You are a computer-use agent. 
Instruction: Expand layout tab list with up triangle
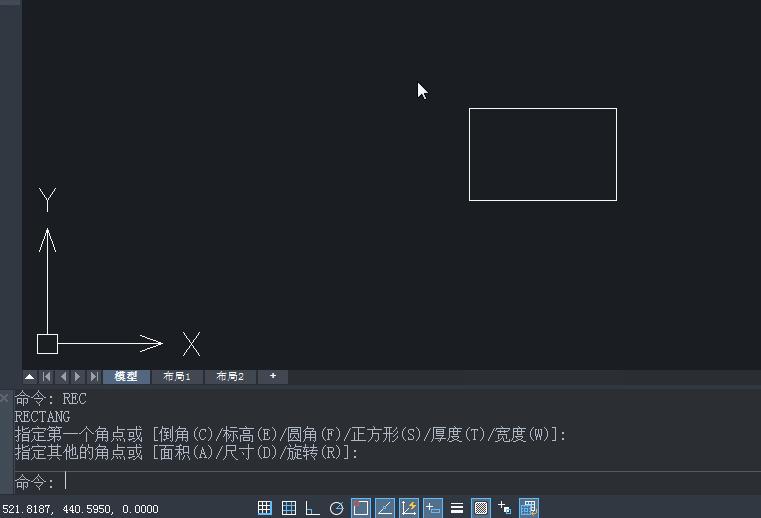pos(30,377)
